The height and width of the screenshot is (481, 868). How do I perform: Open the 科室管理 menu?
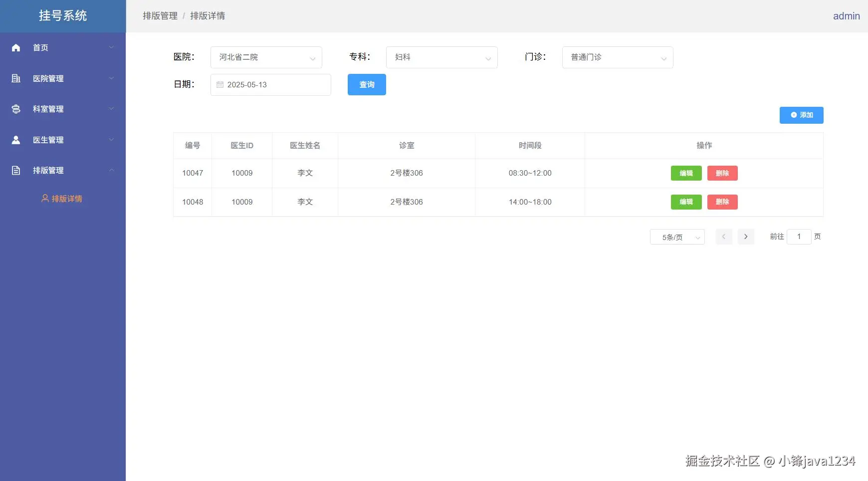[x=63, y=109]
